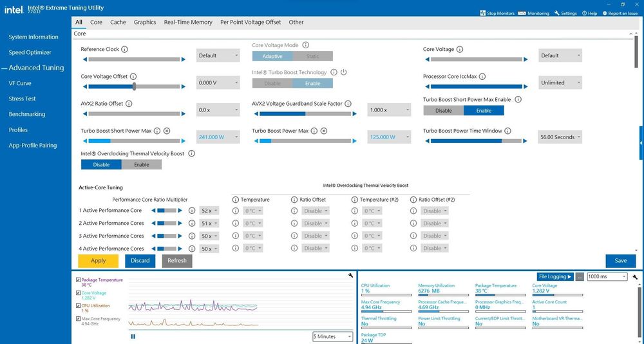Select Static core voltage mode
Image resolution: width=644 pixels, height=344 pixels.
(x=312, y=56)
